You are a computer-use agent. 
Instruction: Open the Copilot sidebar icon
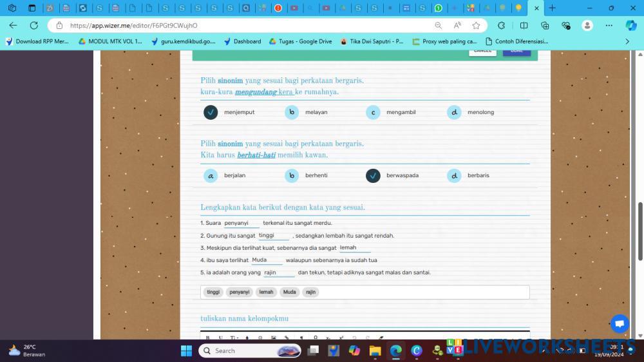(630, 25)
